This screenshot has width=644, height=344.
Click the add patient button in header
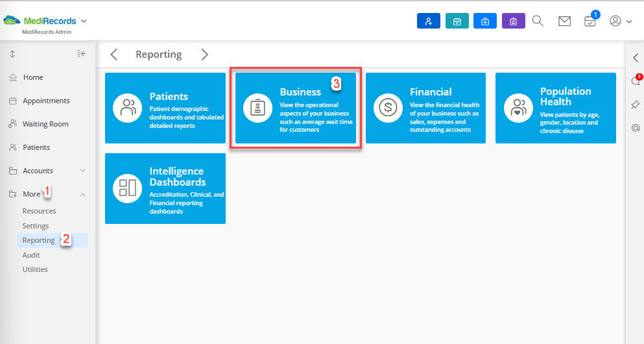pos(429,21)
